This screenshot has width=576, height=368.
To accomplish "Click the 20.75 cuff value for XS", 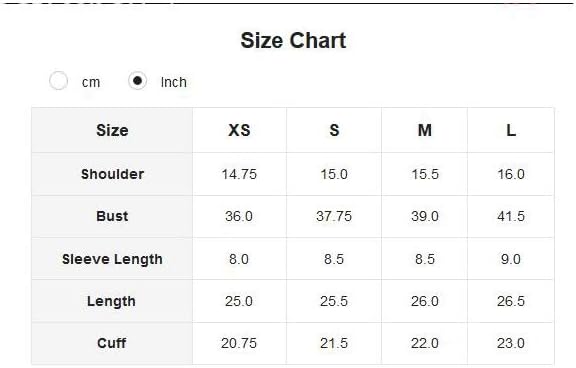I will tap(239, 343).
